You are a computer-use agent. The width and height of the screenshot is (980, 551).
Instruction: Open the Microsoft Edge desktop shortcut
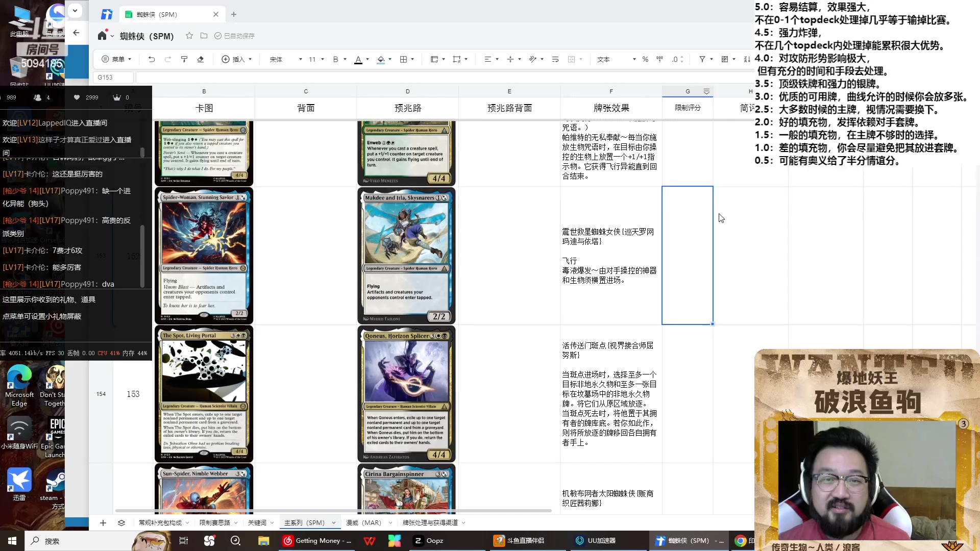19,386
